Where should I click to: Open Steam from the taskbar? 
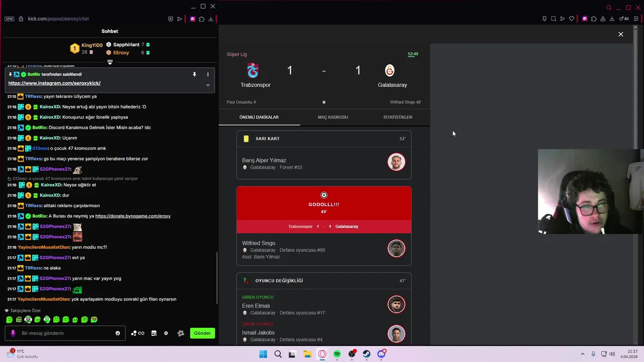coord(366,354)
